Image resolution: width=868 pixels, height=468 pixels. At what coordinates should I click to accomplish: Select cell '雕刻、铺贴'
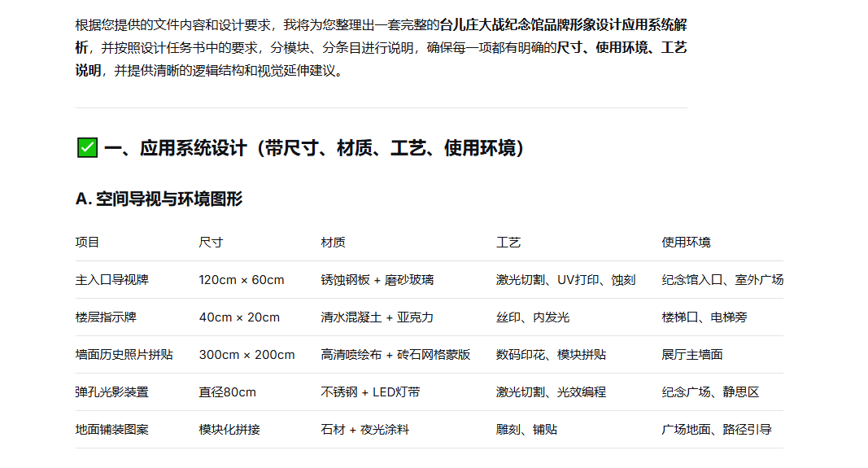click(x=526, y=429)
